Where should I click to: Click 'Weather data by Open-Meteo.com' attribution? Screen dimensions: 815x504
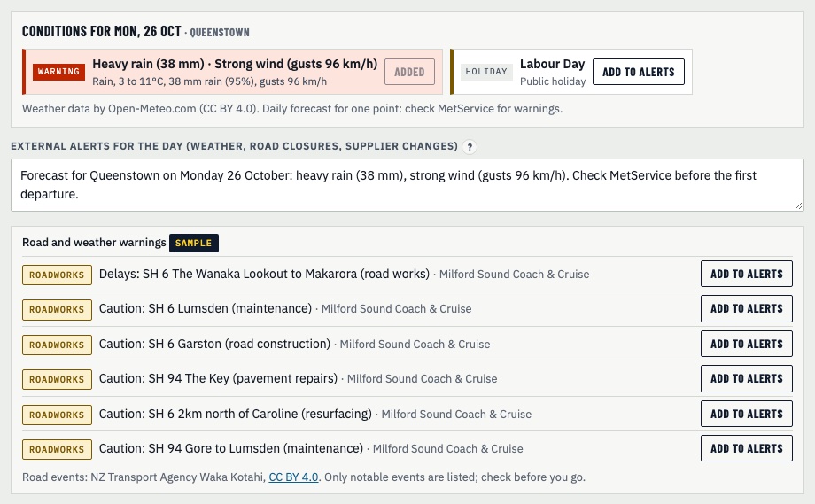tap(292, 109)
